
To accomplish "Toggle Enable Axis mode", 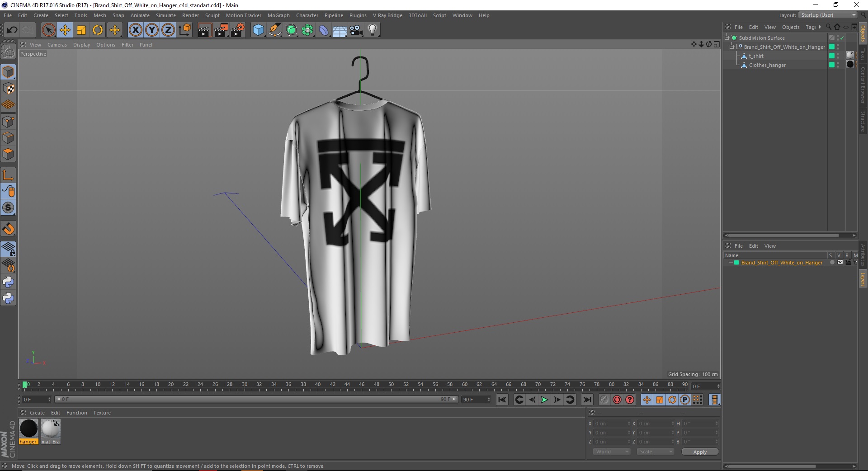I will click(x=8, y=175).
